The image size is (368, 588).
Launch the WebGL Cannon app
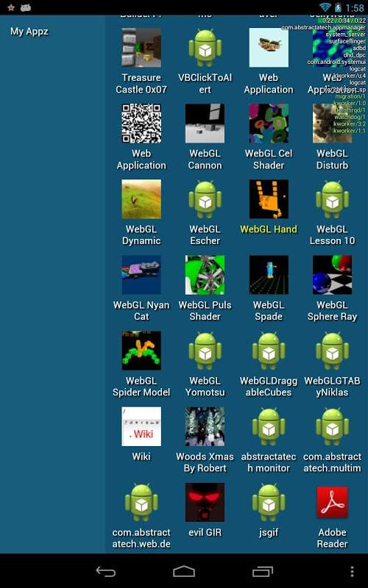[205, 123]
